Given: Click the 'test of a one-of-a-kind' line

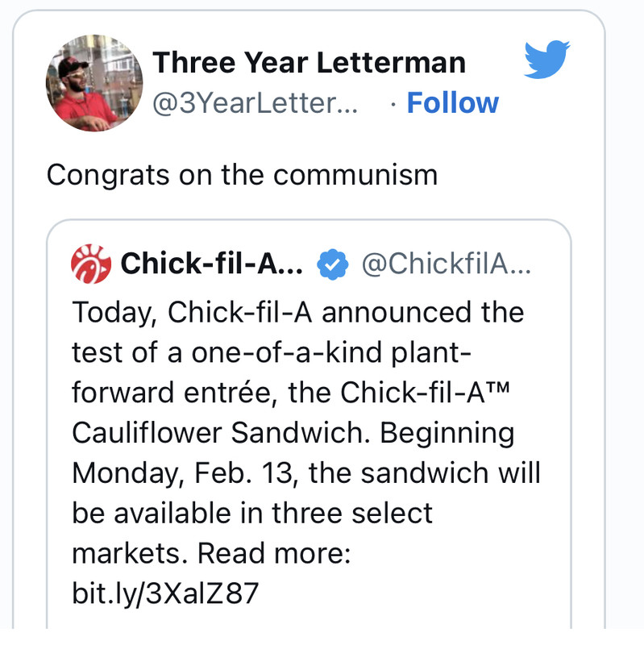Looking at the screenshot, I should click(242, 352).
